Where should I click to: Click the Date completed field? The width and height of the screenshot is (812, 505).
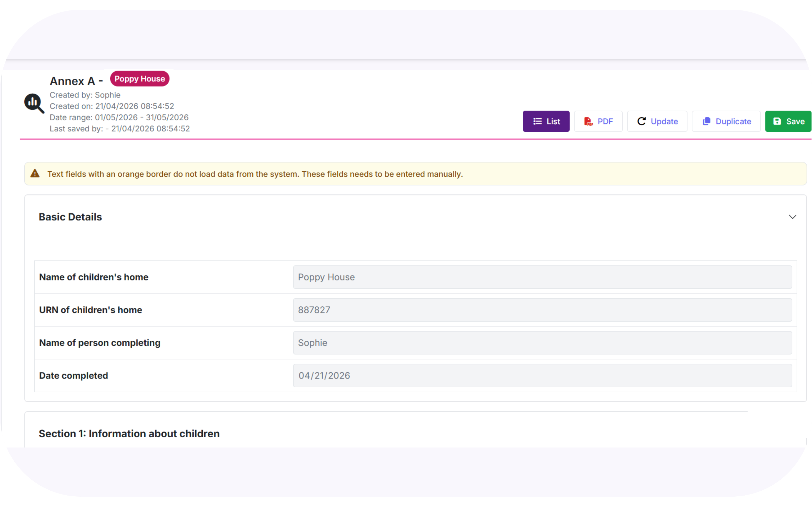542,375
